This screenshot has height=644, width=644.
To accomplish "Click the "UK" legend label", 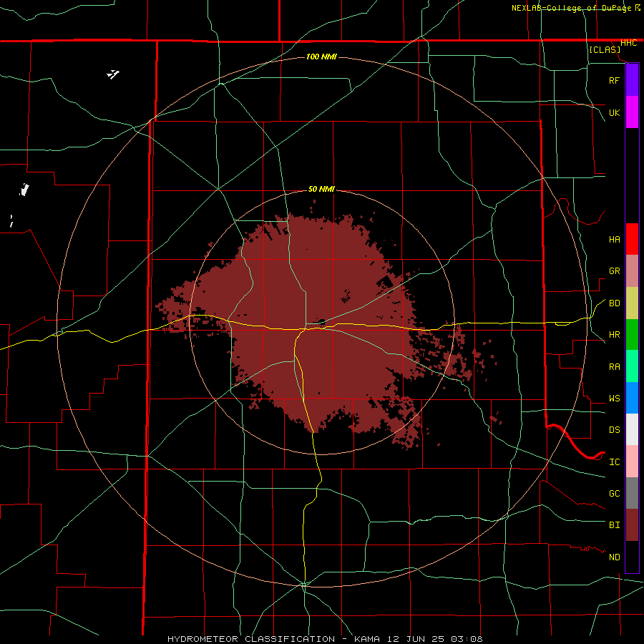I will [614, 113].
